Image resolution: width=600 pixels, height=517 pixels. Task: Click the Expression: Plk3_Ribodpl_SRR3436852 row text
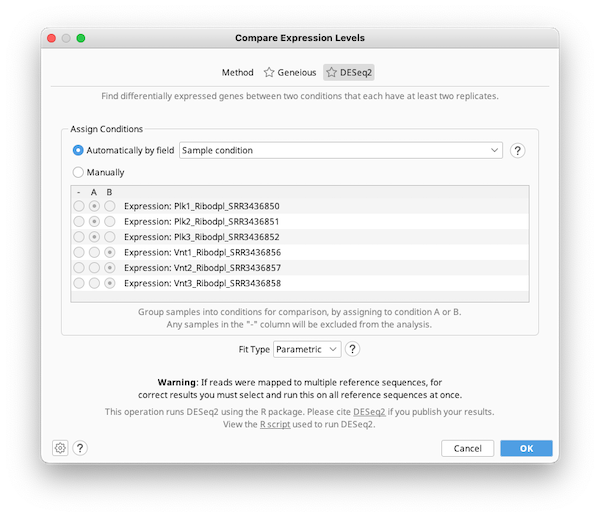click(x=202, y=237)
